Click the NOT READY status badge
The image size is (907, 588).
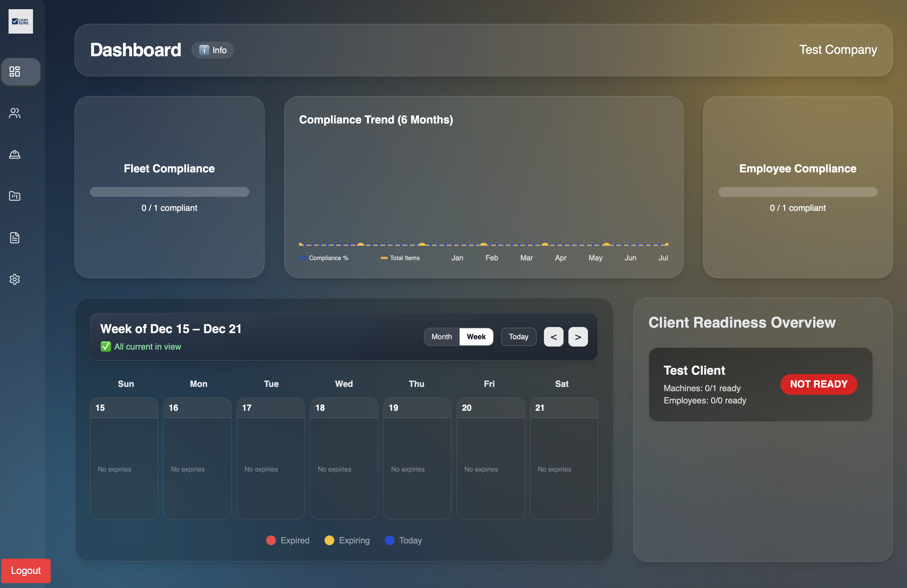tap(819, 384)
